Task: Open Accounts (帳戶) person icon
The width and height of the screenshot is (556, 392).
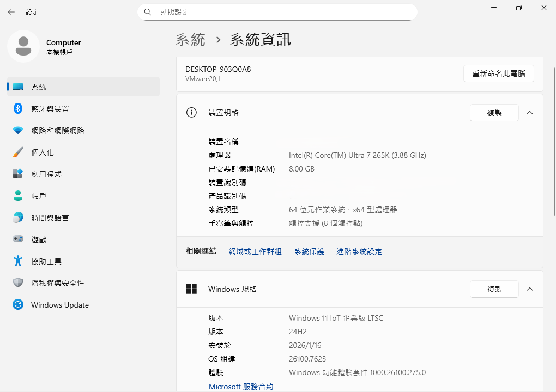Action: [18, 196]
